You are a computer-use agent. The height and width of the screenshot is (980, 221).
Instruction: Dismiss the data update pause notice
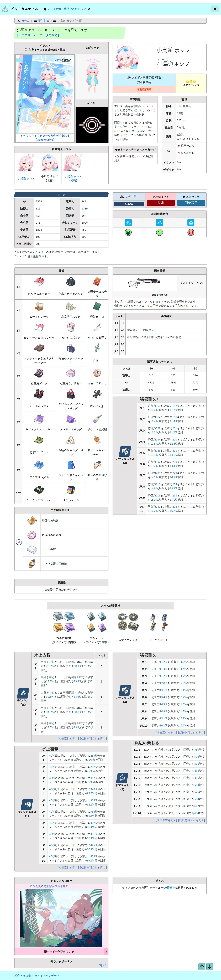coord(89,9)
